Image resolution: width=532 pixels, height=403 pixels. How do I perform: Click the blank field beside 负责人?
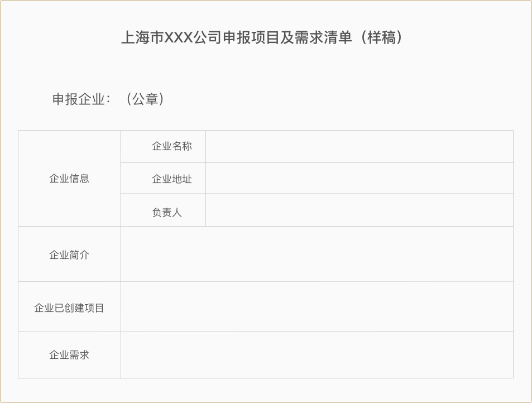click(359, 210)
